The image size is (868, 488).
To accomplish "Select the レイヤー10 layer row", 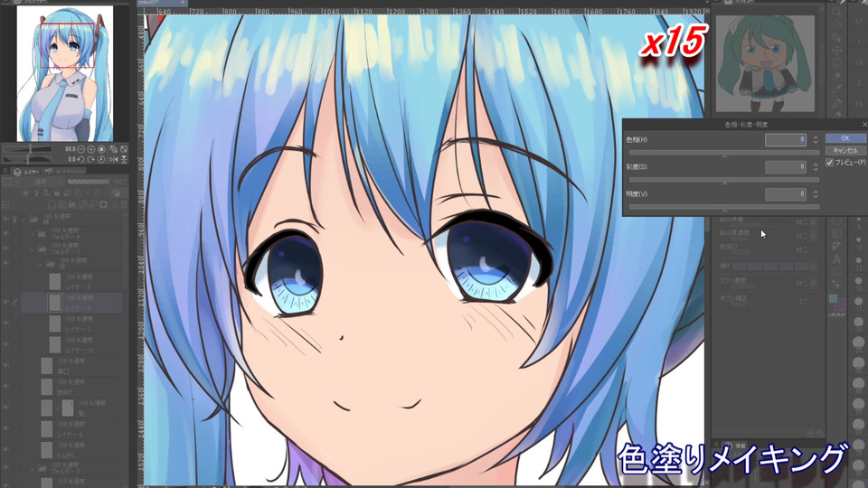I will (72, 344).
